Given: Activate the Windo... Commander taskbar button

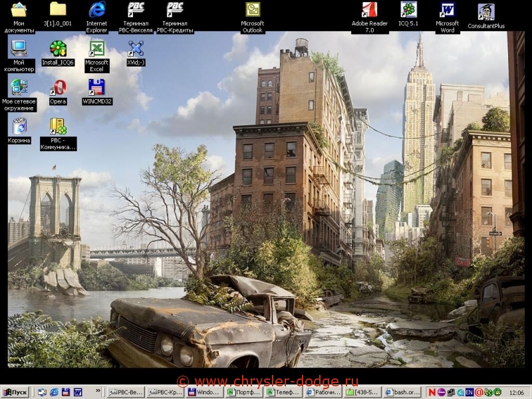Looking at the screenshot, I should 205,392.
